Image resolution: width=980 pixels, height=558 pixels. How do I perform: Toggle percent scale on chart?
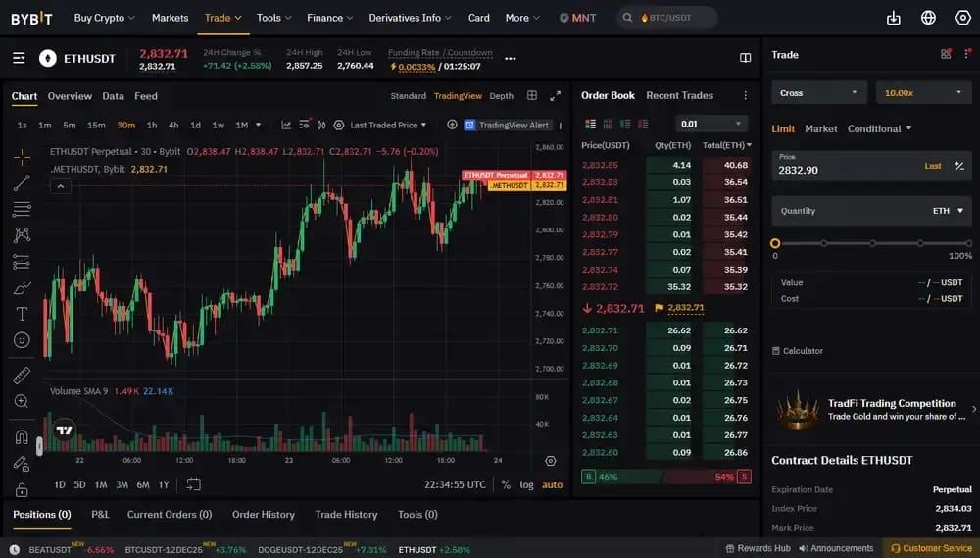click(506, 484)
